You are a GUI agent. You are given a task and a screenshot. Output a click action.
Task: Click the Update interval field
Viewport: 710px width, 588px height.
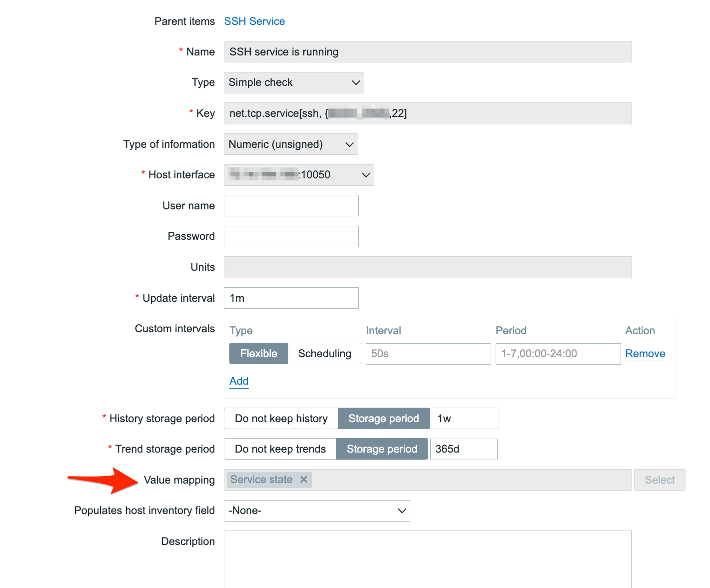[291, 298]
